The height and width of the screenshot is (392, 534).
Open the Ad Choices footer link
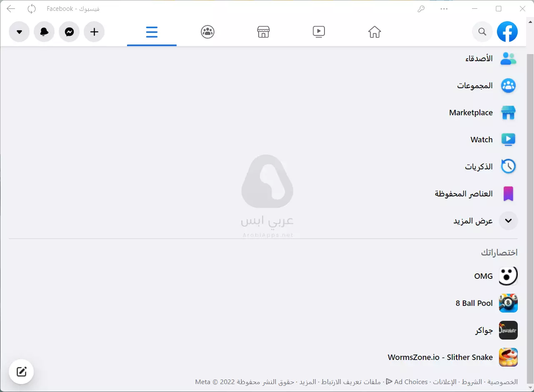tap(410, 382)
